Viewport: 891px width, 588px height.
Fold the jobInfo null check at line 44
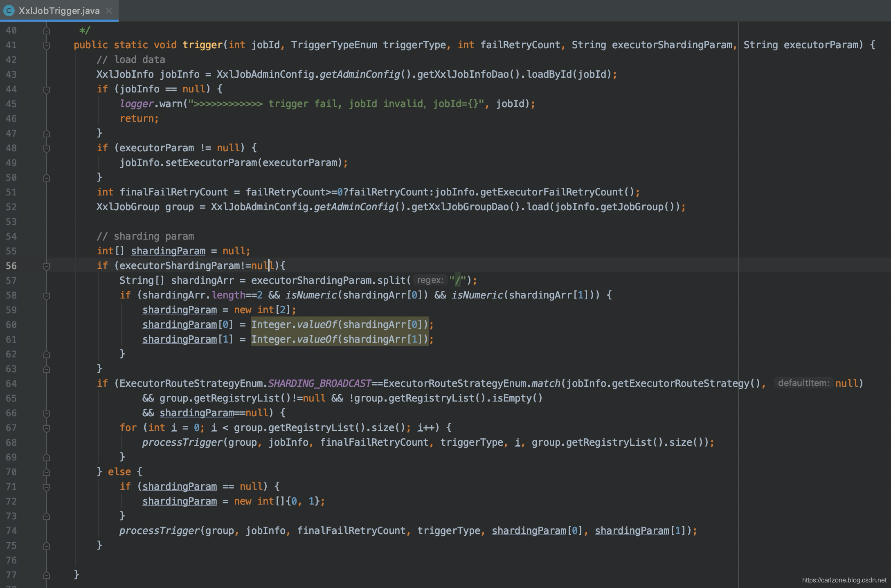coord(47,90)
